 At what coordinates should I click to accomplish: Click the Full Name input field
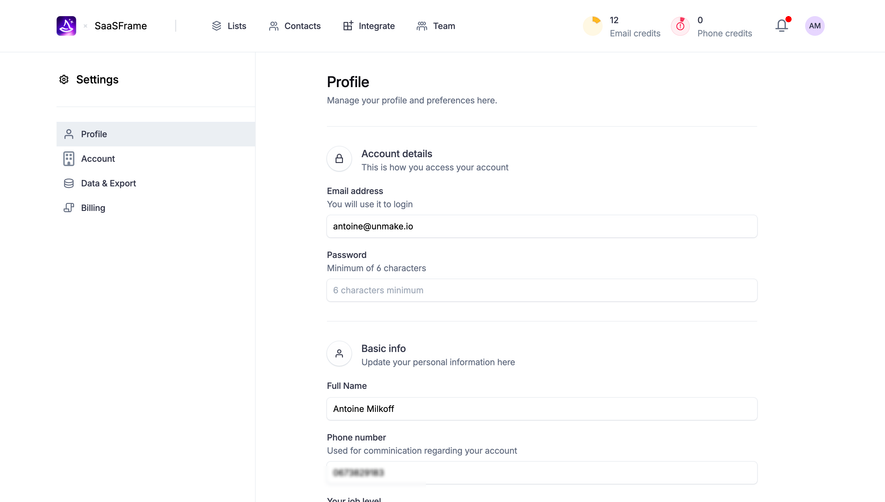click(542, 409)
